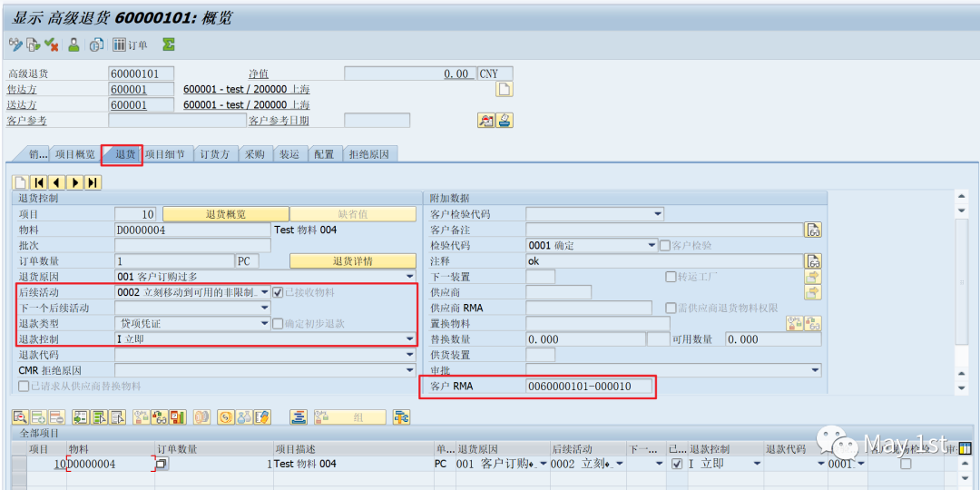Click 退货概览 button

[x=226, y=214]
